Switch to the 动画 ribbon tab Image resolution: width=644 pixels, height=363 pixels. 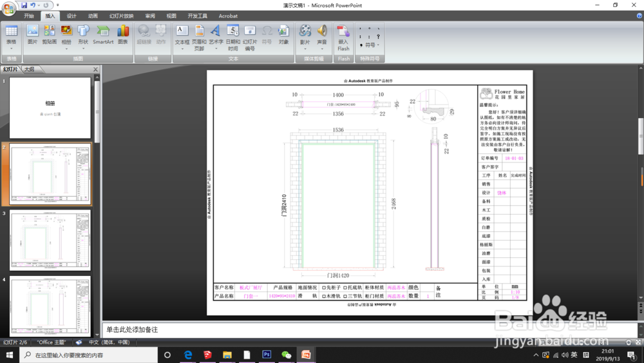93,16
